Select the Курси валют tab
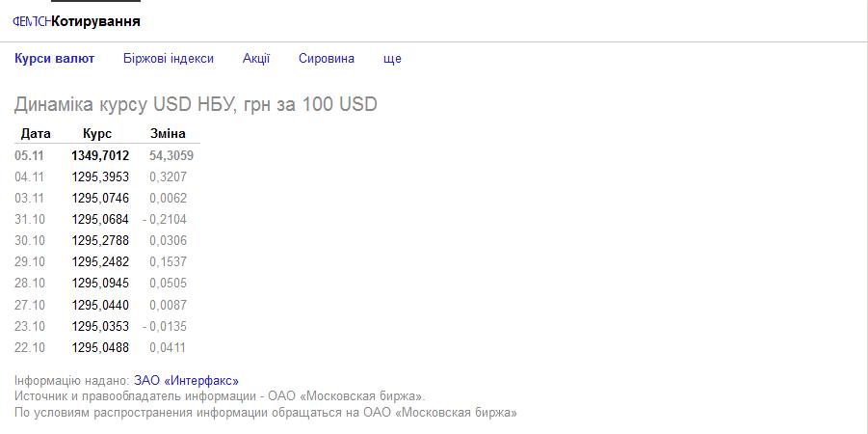The height and width of the screenshot is (434, 868). [x=55, y=58]
